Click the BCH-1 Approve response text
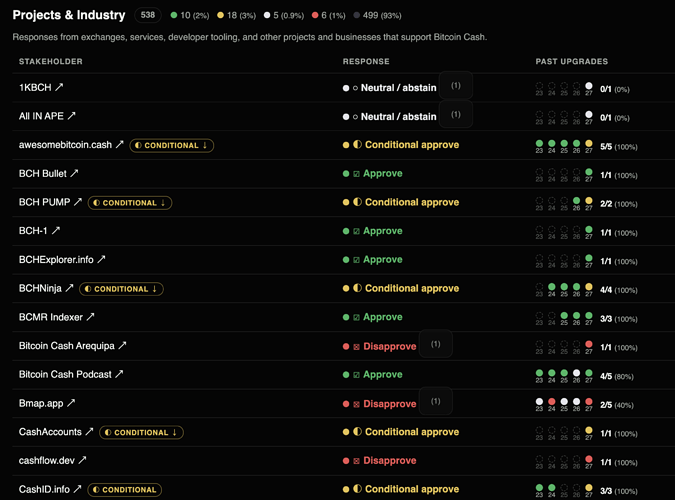 [383, 231]
